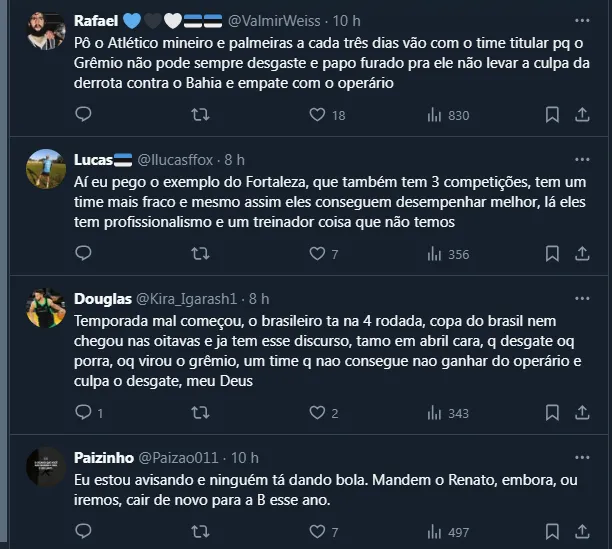The width and height of the screenshot is (612, 549).
Task: Share Douglas's tweet
Action: [581, 413]
